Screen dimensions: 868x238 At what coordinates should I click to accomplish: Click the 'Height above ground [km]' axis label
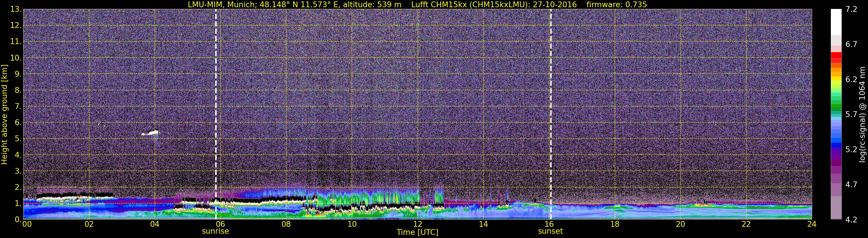[x=4, y=114]
